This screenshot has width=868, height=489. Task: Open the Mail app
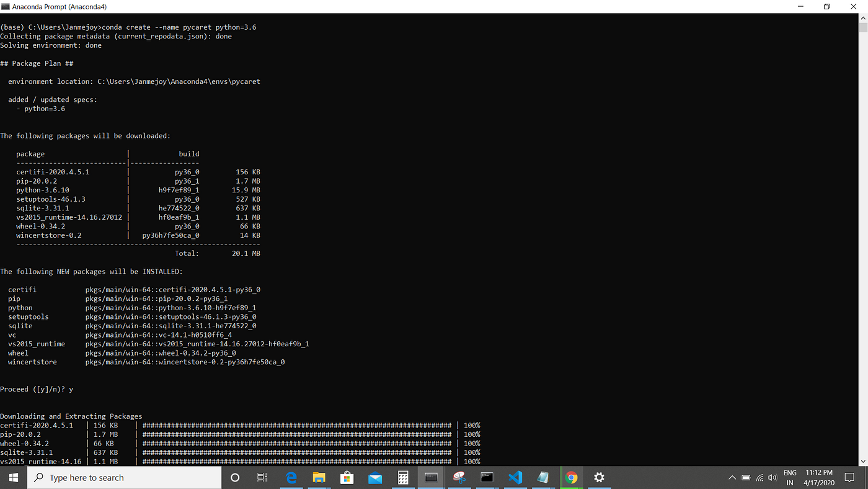point(374,477)
